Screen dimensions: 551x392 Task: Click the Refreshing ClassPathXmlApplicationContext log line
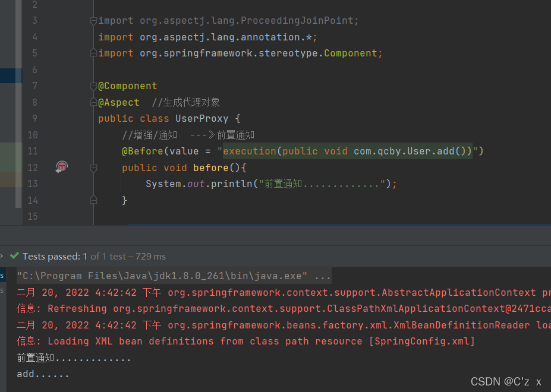284,309
